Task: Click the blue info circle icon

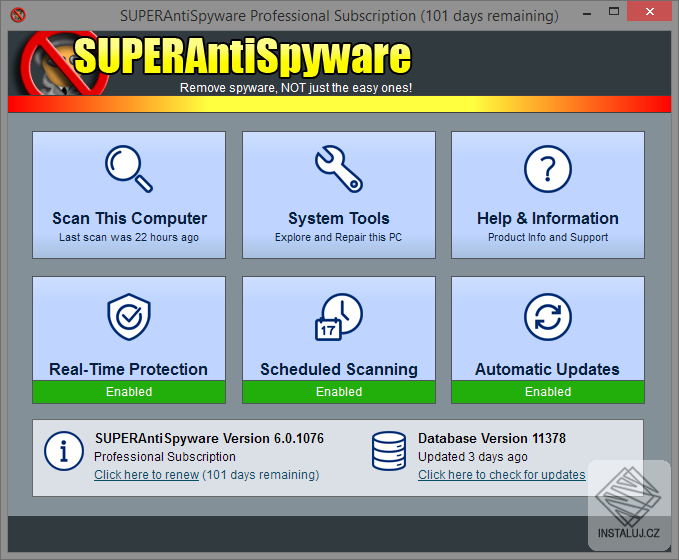Action: (64, 451)
